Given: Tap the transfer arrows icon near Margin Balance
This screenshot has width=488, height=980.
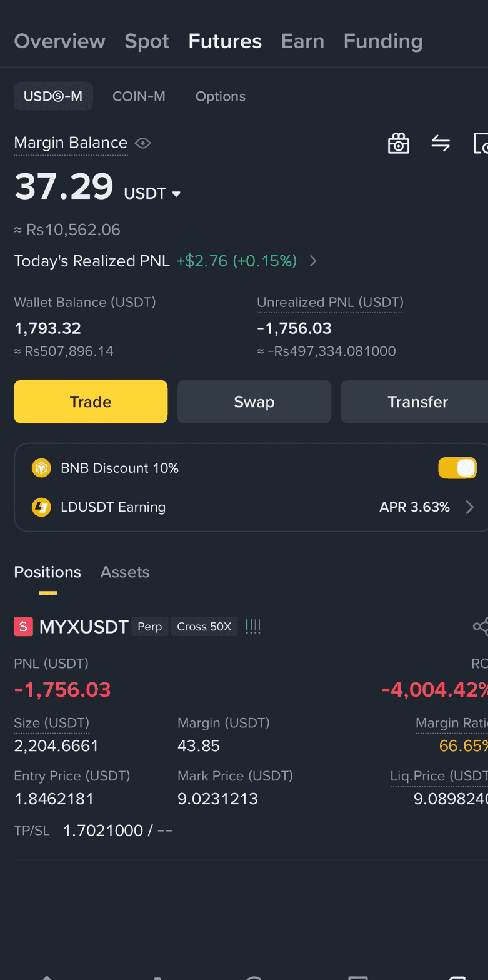Looking at the screenshot, I should click(x=441, y=143).
